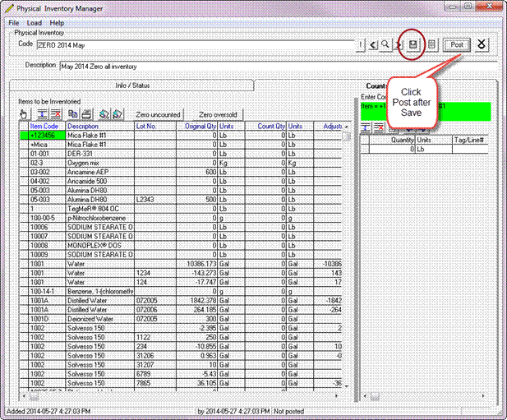
Task: Click the copy pages icon in items toolbar
Action: (x=73, y=114)
